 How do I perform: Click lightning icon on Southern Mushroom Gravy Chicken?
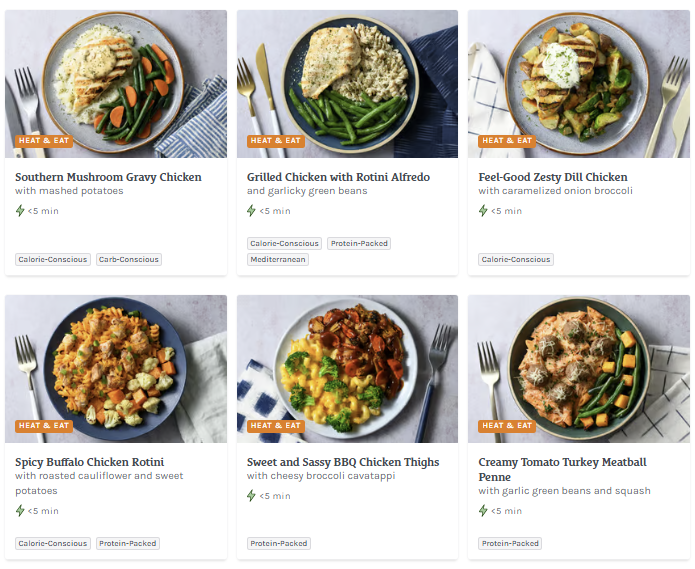(x=20, y=211)
